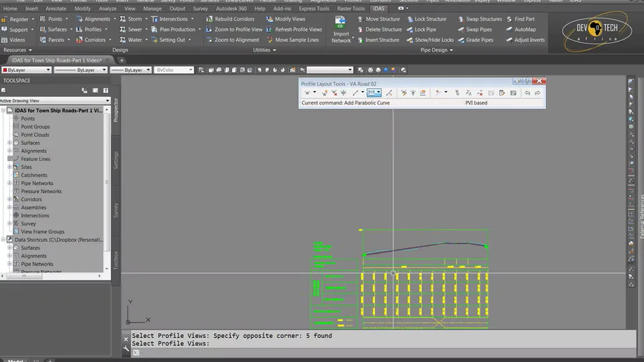Click Modify Views tool
This screenshot has height=362, width=644.
pos(286,19)
